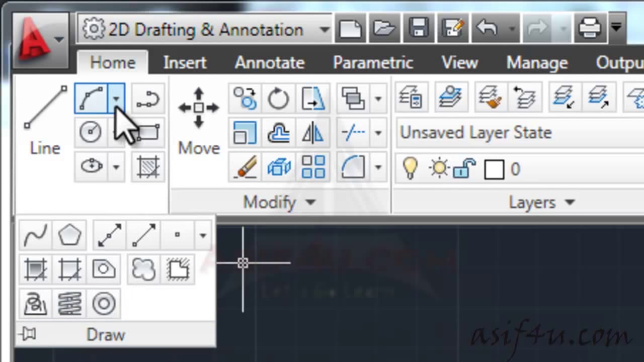Select the Mirror tool icon
The height and width of the screenshot is (362, 644).
coord(312,133)
